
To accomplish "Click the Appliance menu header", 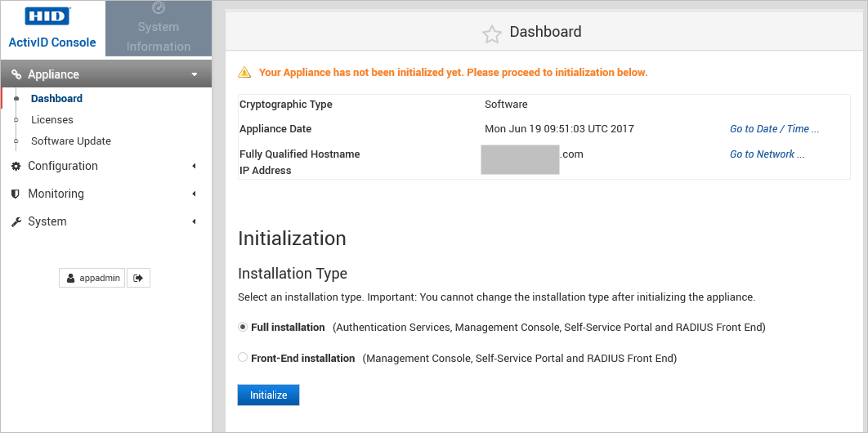I will pos(105,74).
